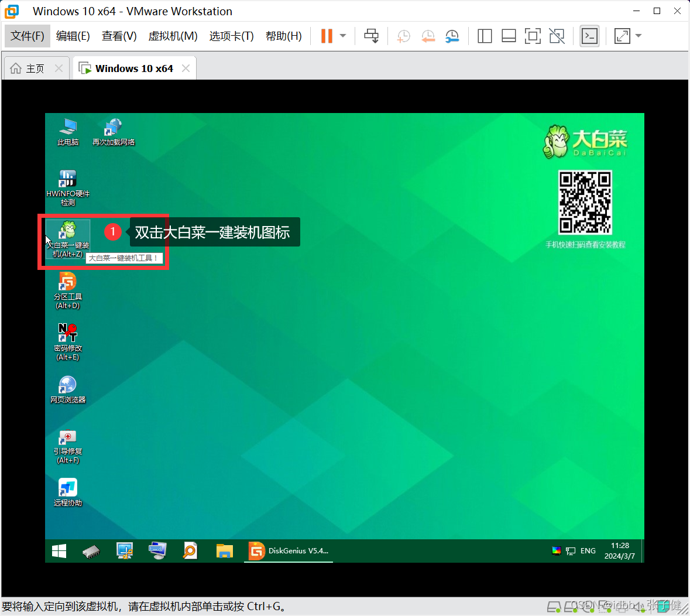This screenshot has width=690, height=616.
Task: Take a snapshot of the virtual machine
Action: point(403,36)
